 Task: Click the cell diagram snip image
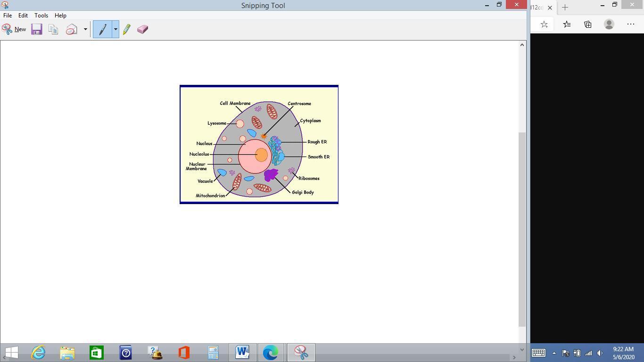(259, 144)
